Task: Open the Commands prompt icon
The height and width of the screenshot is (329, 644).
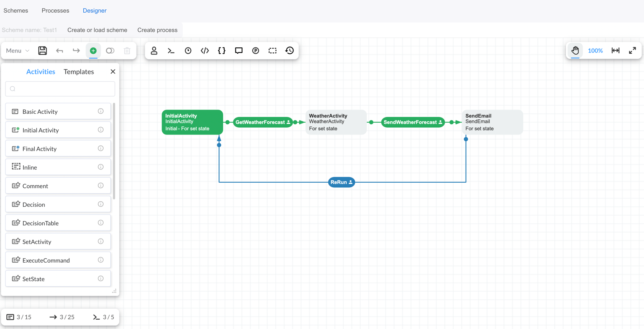Action: (x=171, y=51)
